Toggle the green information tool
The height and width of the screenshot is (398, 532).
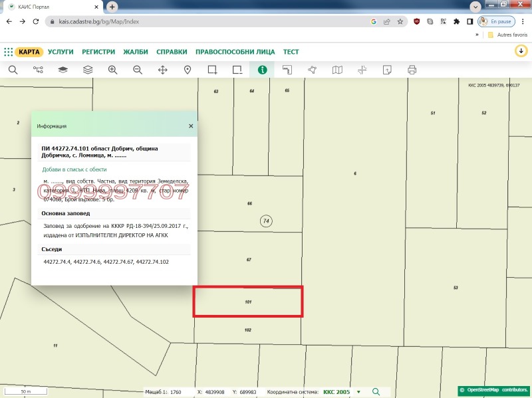(x=263, y=70)
